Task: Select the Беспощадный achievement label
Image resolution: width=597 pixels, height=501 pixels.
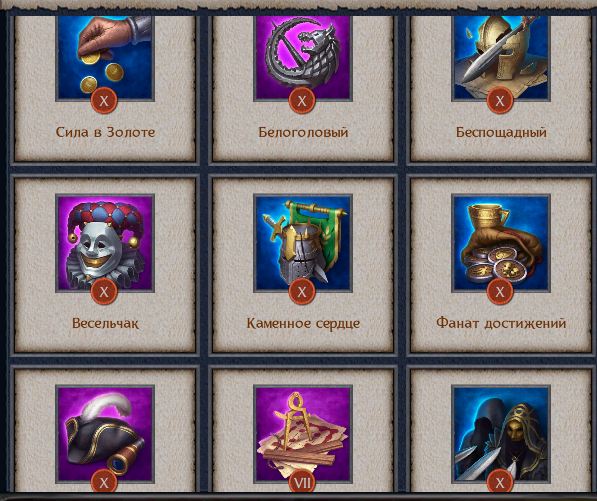Action: 501,132
